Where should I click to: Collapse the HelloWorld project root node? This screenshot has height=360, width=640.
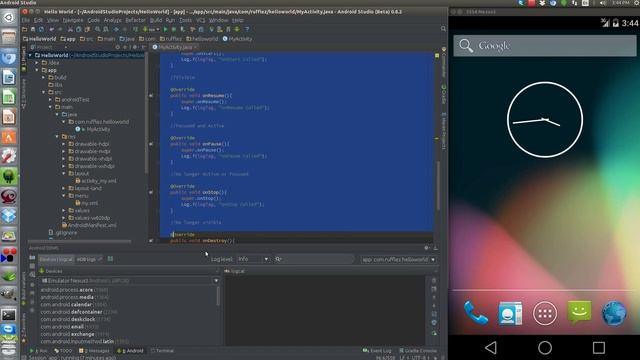30,55
